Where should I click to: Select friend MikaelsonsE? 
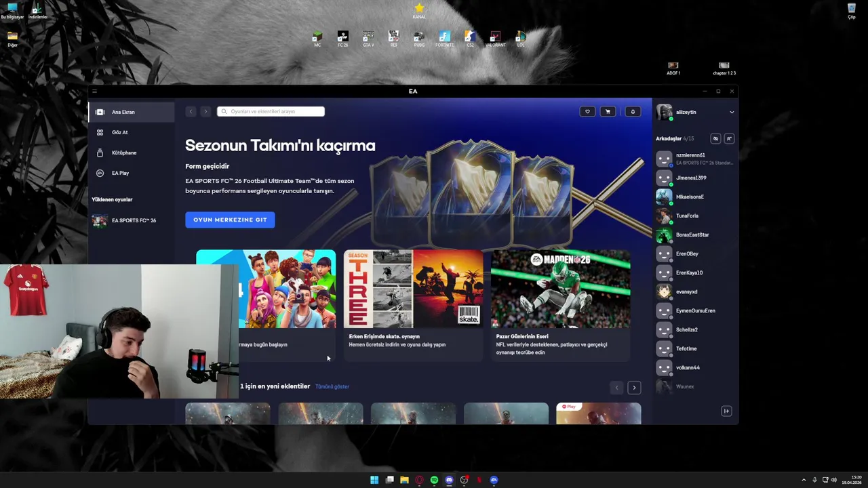[694, 197]
